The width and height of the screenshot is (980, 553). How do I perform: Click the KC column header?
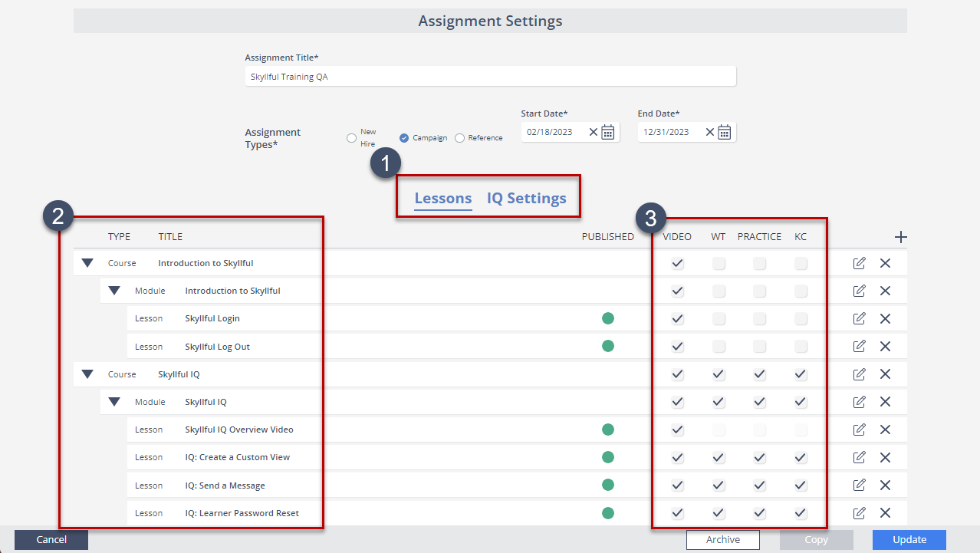801,237
